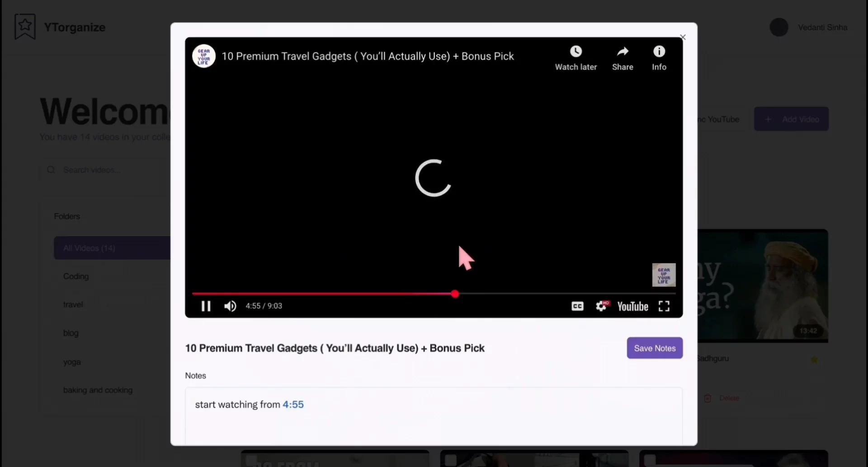Mute audio with the volume icon
Screen dimensions: 868x467
(230, 306)
